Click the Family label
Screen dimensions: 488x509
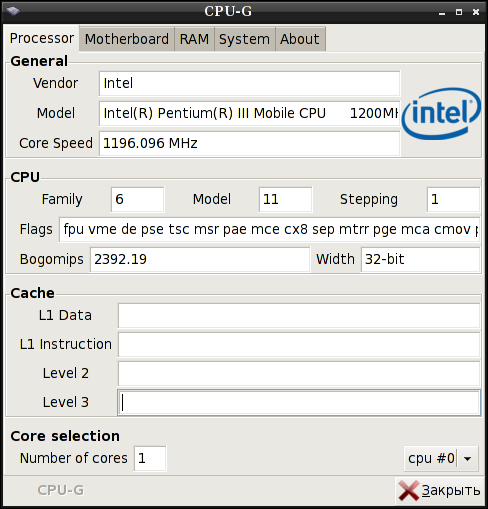[x=62, y=199]
